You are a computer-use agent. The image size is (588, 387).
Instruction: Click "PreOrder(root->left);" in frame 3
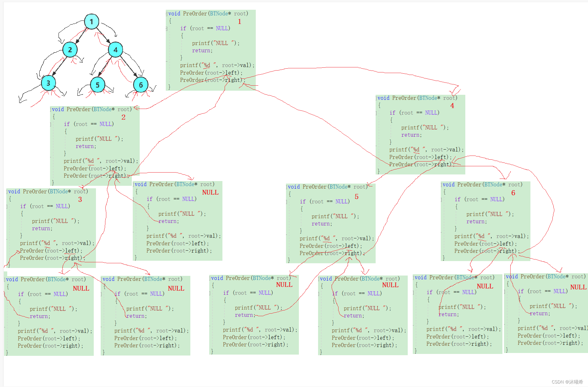pos(51,251)
